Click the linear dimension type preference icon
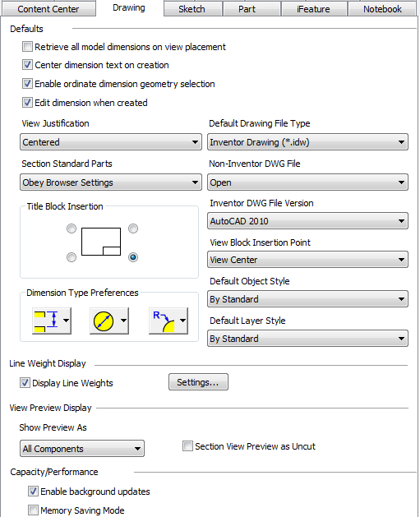Image resolution: width=420 pixels, height=517 pixels. (47, 321)
